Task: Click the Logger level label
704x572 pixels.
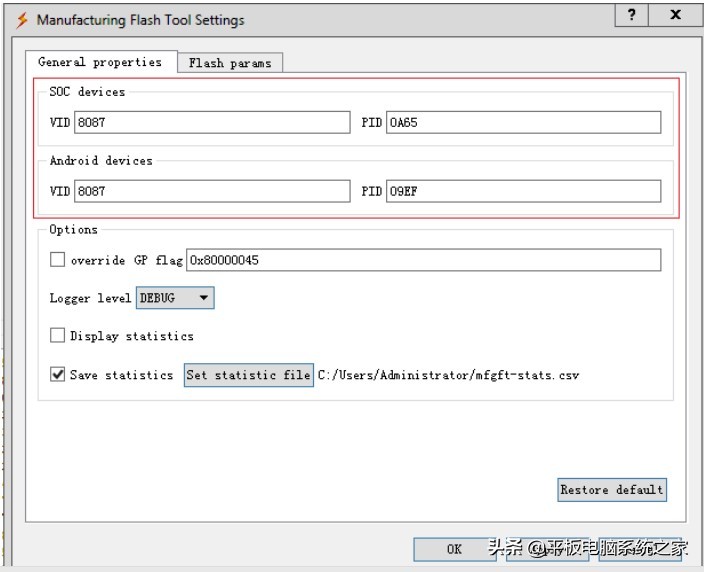Action: point(90,298)
